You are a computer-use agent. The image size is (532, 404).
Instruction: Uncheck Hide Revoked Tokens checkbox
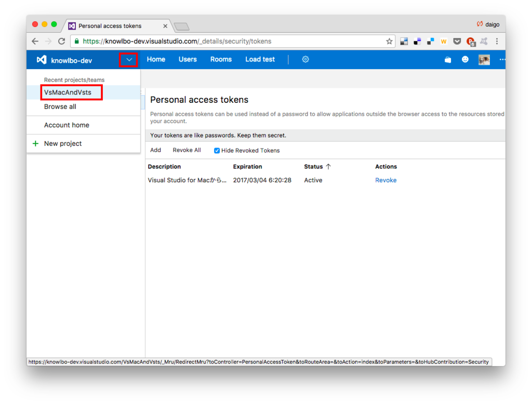click(217, 151)
